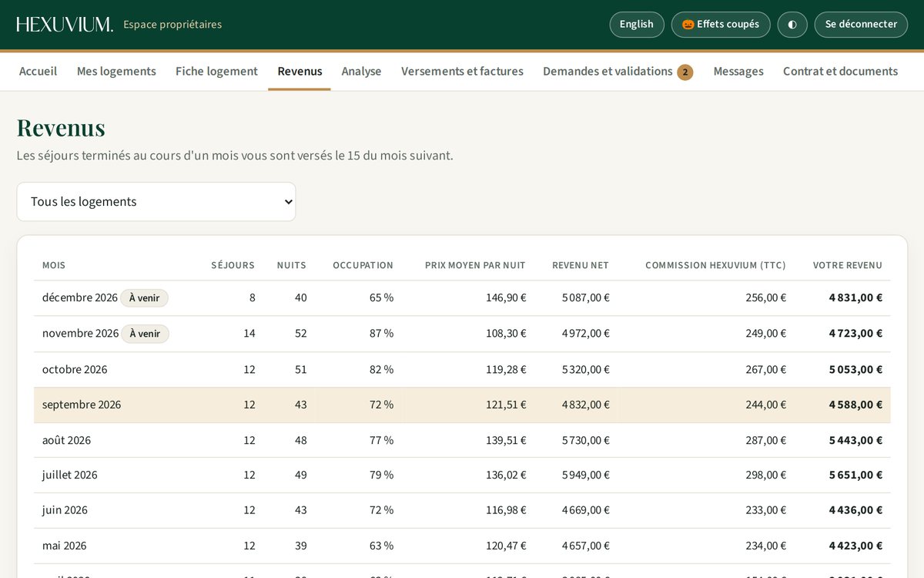Switch to Fiche logement tab
The height and width of the screenshot is (578, 924).
(216, 72)
